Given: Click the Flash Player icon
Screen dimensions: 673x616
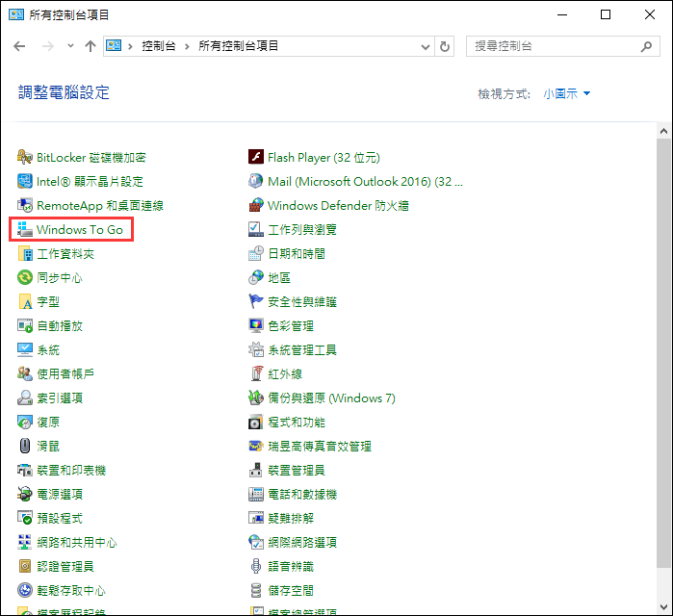Looking at the screenshot, I should [256, 158].
